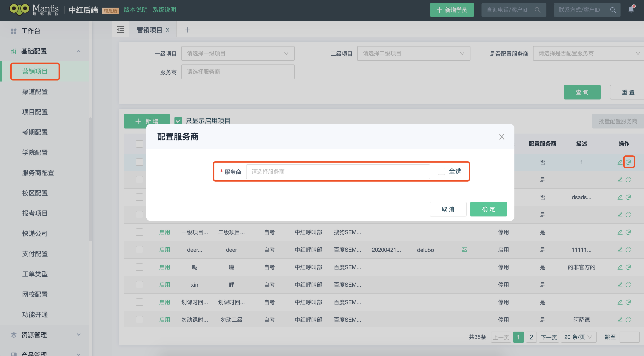Click configure-provider icon in 哒 row
Viewport: 644px width, 356px height.
click(628, 267)
